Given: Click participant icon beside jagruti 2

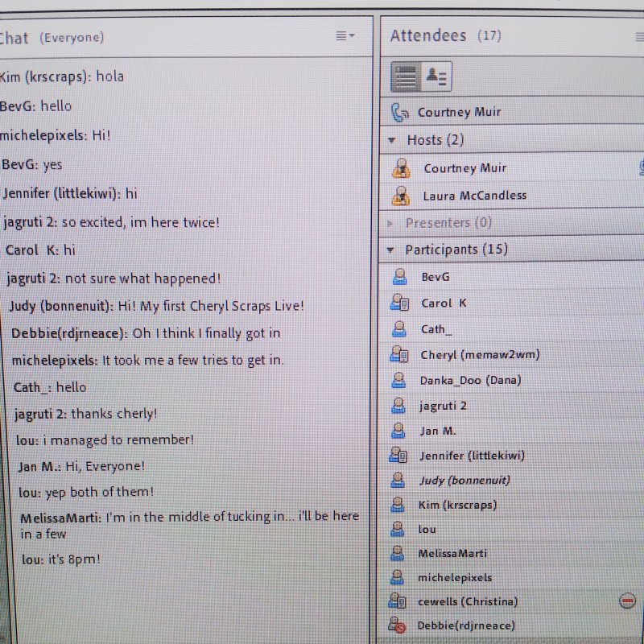Looking at the screenshot, I should 398,406.
